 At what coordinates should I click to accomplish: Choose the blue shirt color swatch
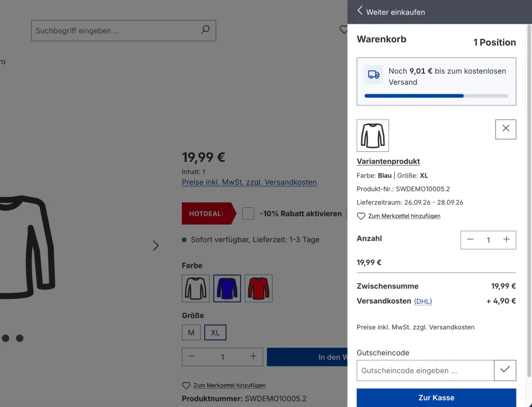pyautogui.click(x=227, y=288)
